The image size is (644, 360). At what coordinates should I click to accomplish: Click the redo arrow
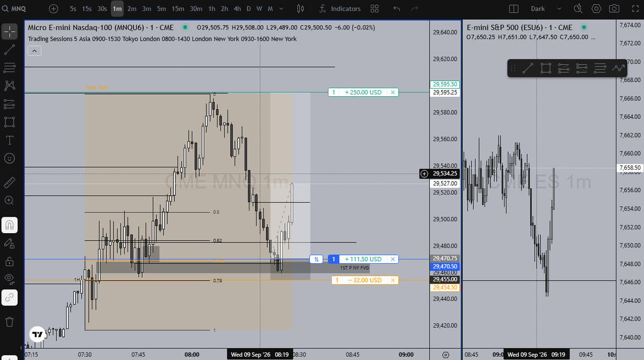414,9
